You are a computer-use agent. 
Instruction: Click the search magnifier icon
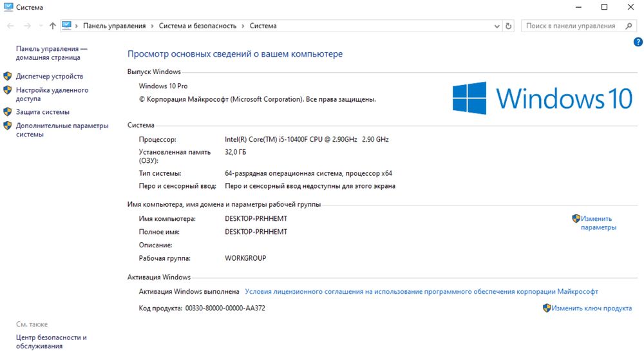pyautogui.click(x=629, y=26)
